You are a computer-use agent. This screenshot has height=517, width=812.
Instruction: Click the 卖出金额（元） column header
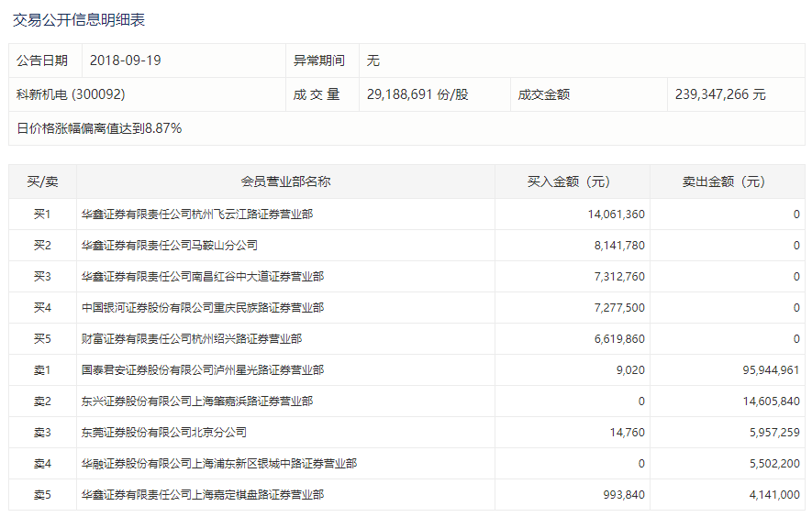coord(727,181)
